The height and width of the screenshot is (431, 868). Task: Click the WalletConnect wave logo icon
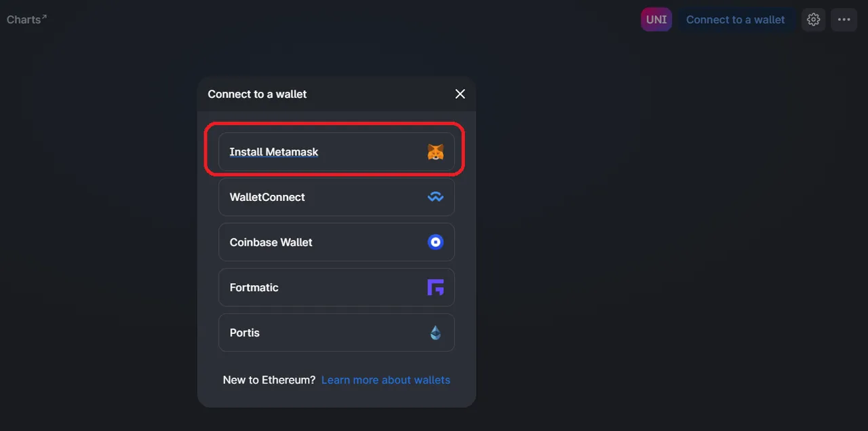435,197
